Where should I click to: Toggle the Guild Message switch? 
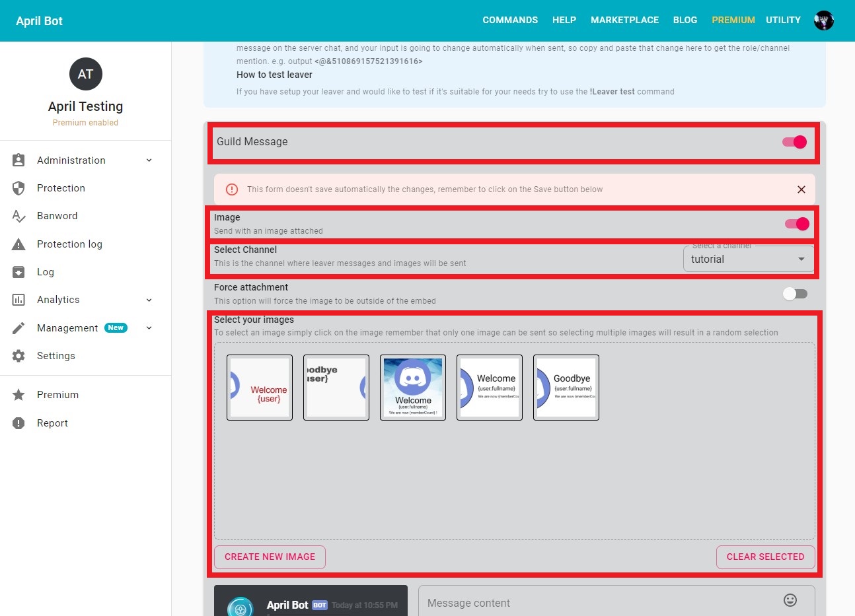coord(794,142)
